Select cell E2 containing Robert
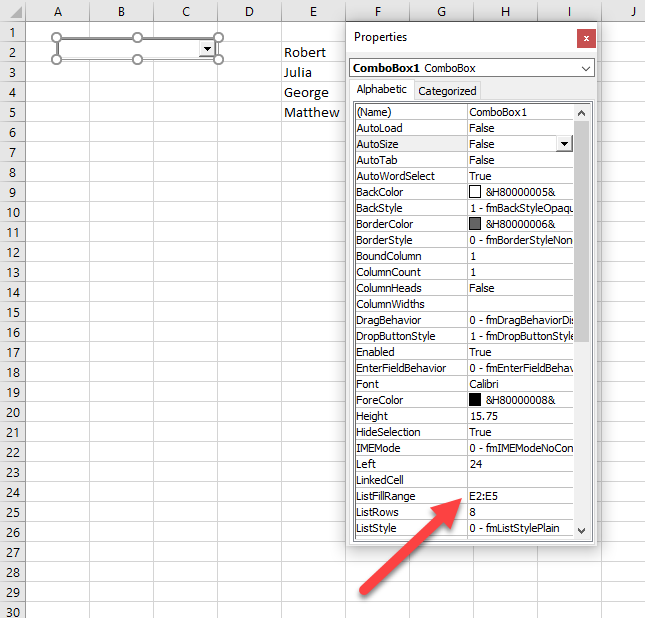 (313, 52)
